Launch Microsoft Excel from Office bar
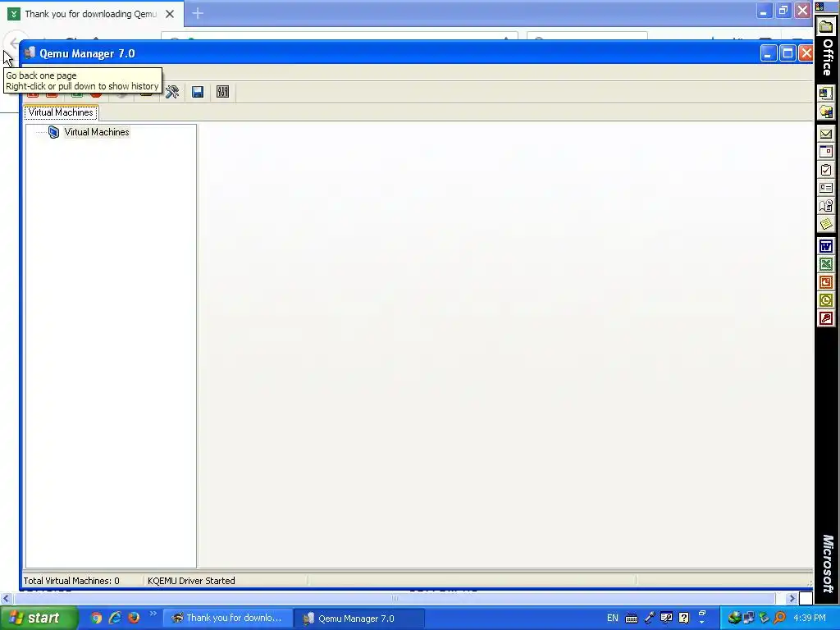The image size is (840, 630). pyautogui.click(x=826, y=264)
